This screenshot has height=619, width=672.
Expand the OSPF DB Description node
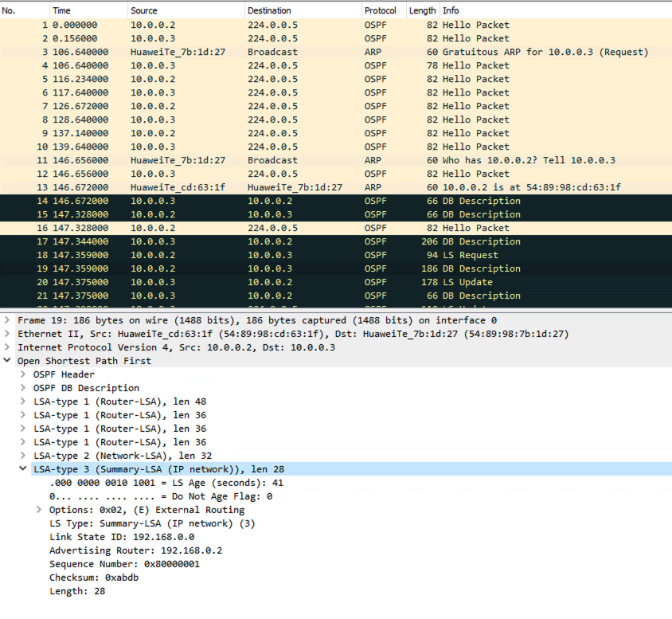coord(23,387)
